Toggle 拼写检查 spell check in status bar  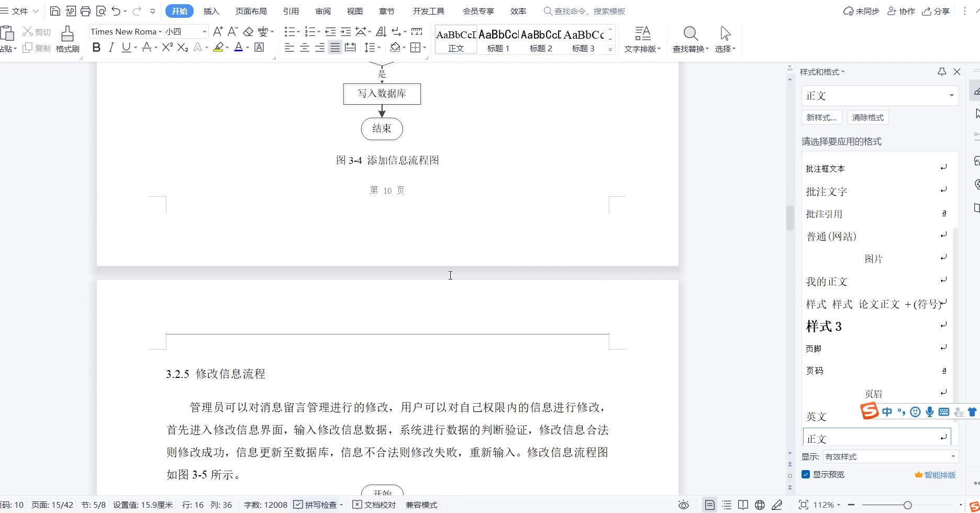click(315, 505)
